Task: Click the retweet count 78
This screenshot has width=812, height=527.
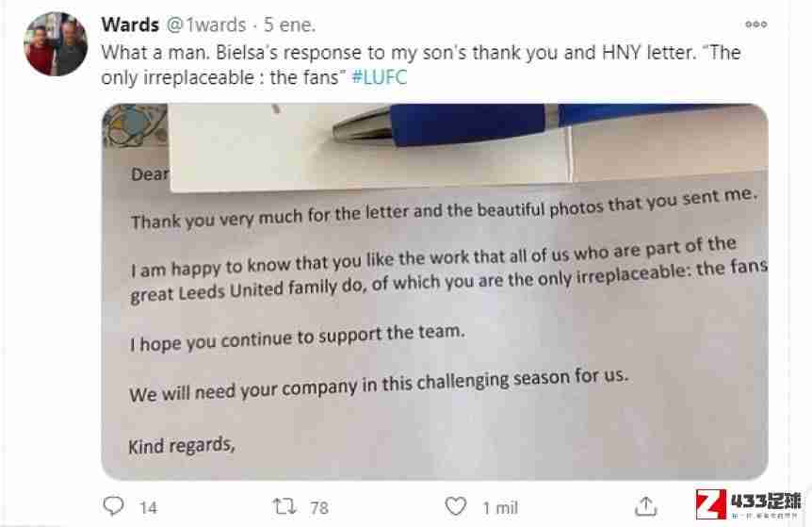Action: tap(319, 508)
